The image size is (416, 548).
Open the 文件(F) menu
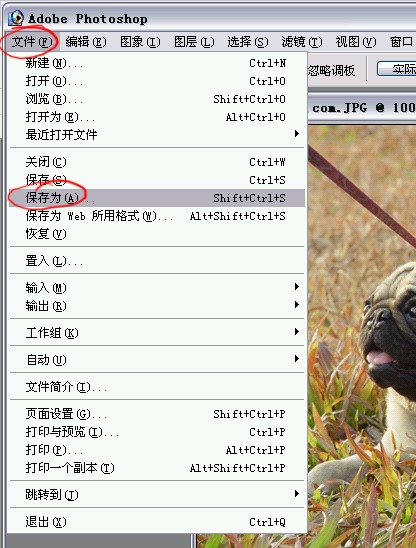tap(32, 42)
